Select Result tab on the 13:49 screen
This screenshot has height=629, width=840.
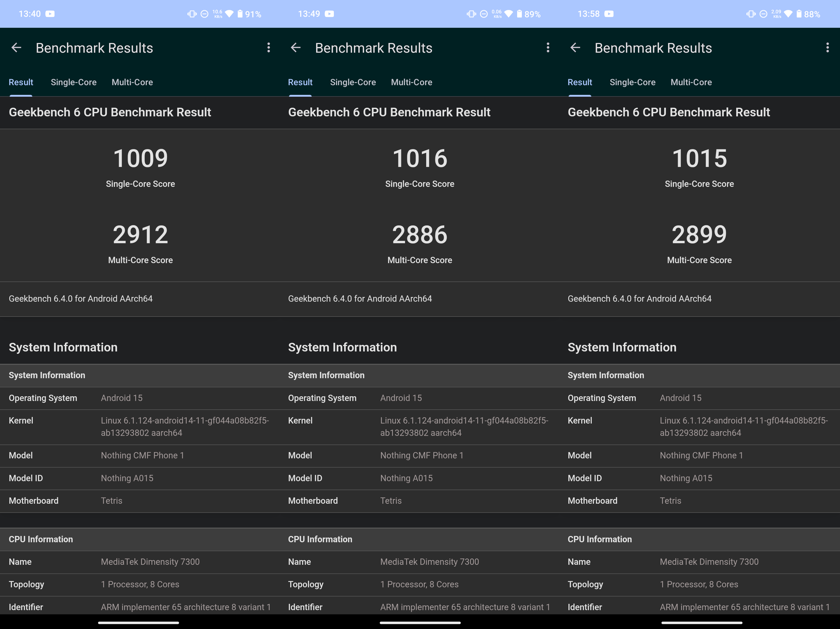click(x=300, y=82)
